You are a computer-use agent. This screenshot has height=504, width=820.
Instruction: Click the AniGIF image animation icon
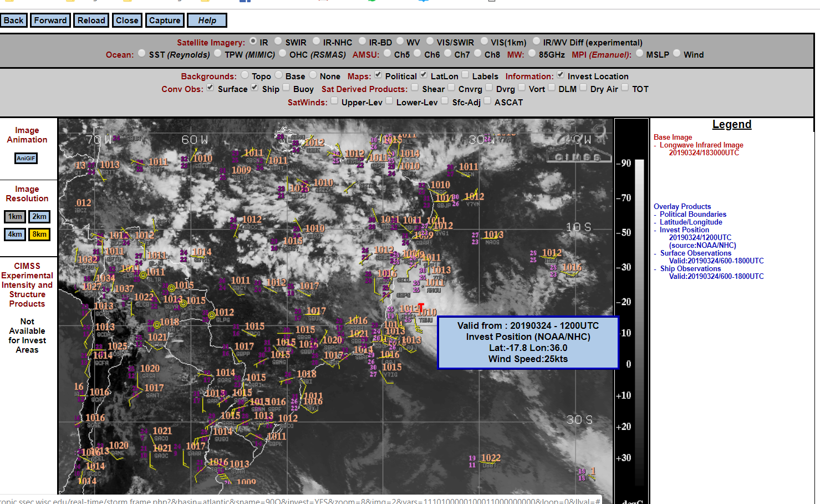[x=26, y=159]
